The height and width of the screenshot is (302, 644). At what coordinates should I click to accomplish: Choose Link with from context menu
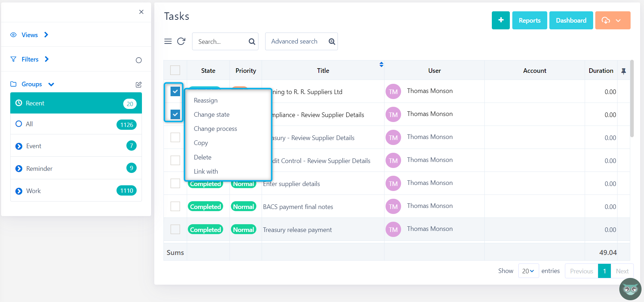206,172
